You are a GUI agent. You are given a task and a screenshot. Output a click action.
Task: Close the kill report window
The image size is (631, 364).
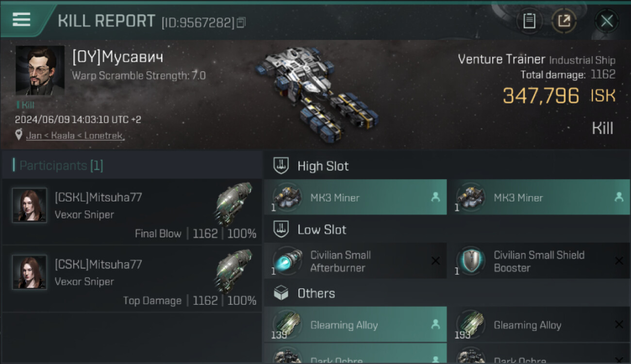pos(607,21)
